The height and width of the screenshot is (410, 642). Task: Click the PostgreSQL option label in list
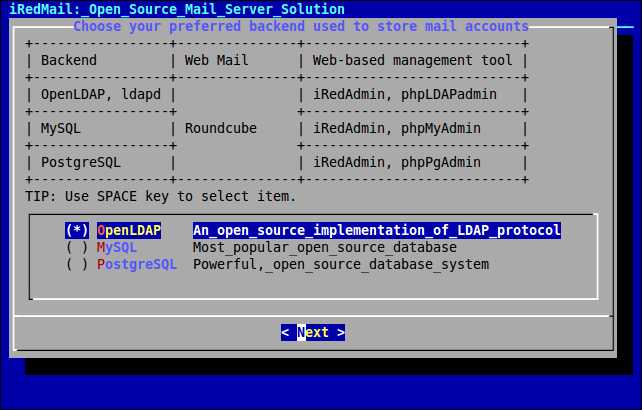click(x=137, y=264)
